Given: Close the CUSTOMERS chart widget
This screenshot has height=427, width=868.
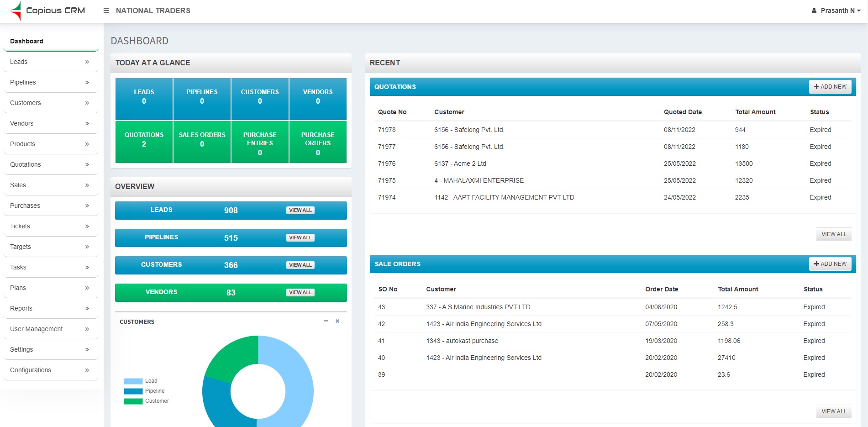Looking at the screenshot, I should click(337, 321).
